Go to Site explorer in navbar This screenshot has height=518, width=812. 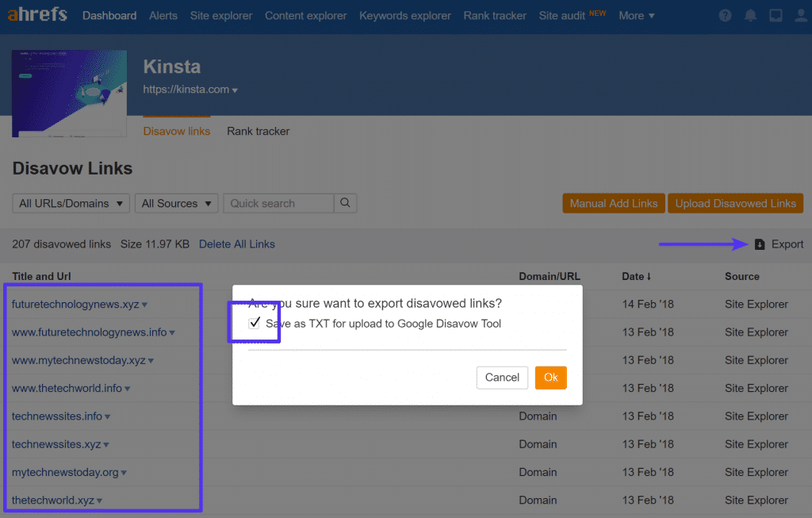[220, 16]
